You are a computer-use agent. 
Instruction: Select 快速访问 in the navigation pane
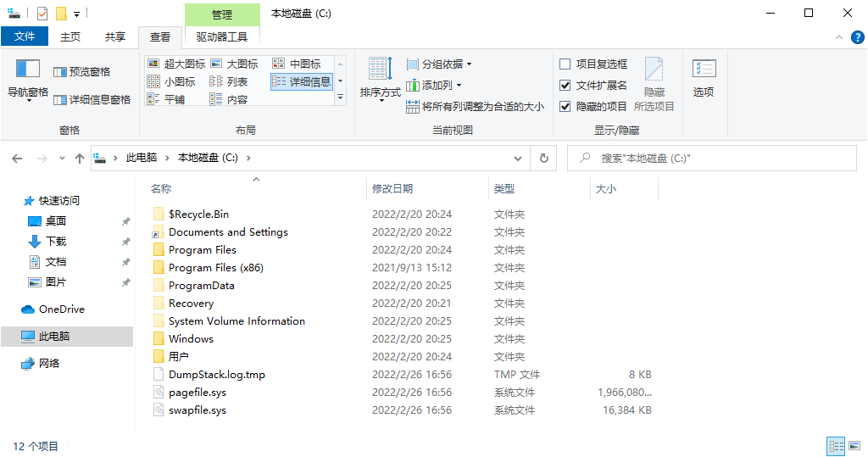tap(52, 201)
